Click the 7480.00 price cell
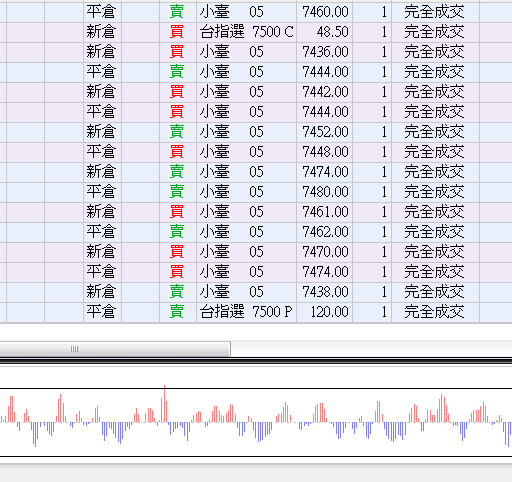512x482 pixels. point(325,192)
